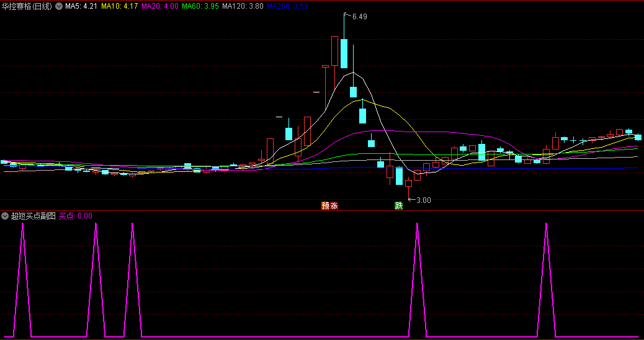Expand the 超短买点副图 indicator dropdown arrow

5,216
